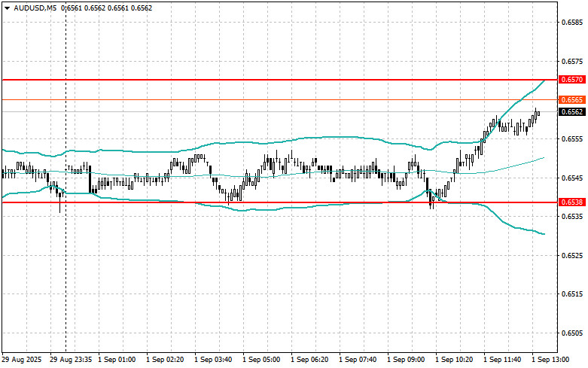Click the 1 Sep 06:20 time label
Screen dimensions: 588x368
point(309,360)
